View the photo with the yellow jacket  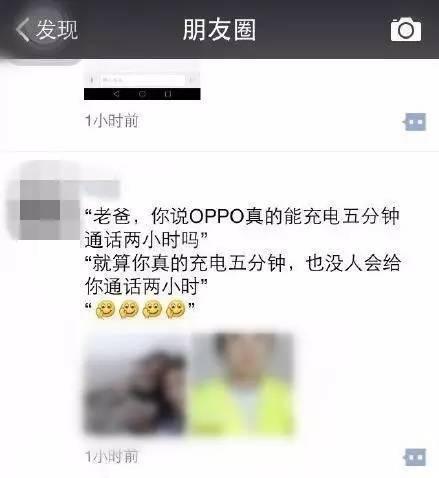point(243,384)
